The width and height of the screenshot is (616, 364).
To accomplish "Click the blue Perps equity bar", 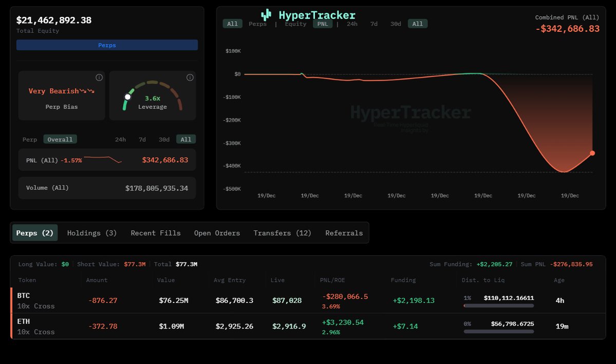I will point(107,45).
